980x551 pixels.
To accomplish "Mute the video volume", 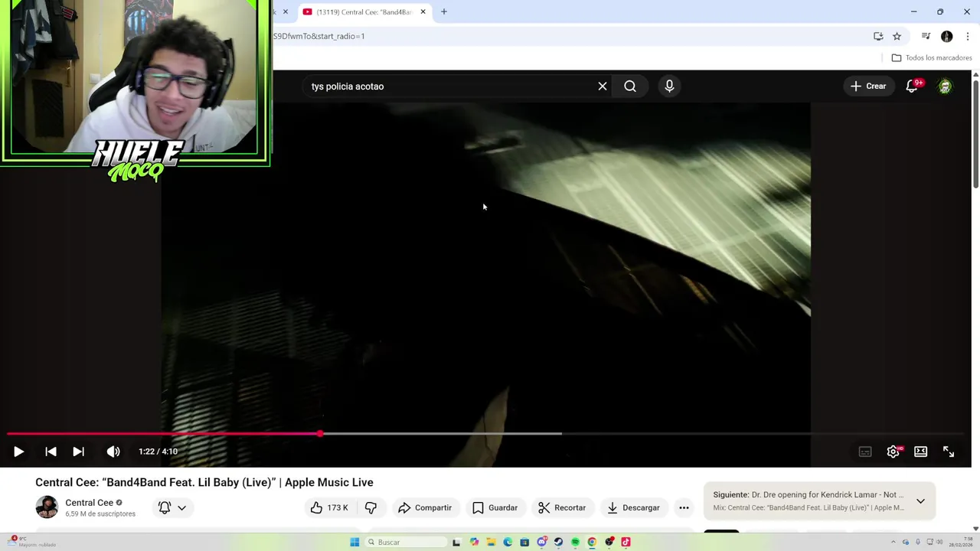I will [x=113, y=452].
